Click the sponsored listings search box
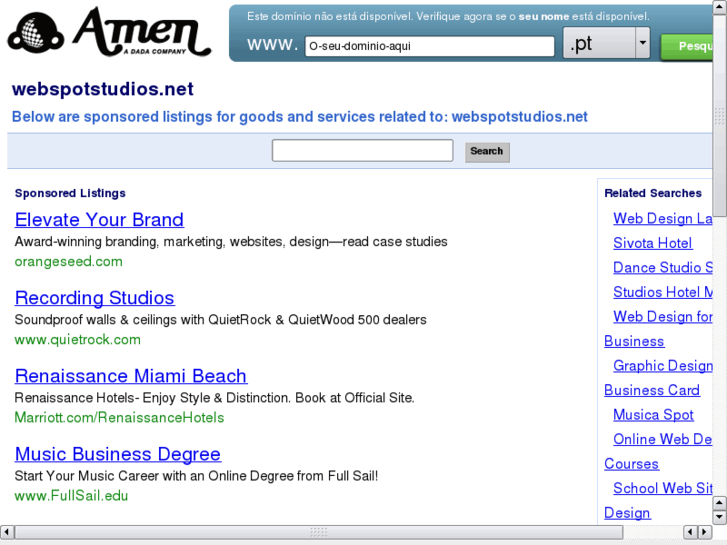Screen dimensions: 727x545 [363, 150]
